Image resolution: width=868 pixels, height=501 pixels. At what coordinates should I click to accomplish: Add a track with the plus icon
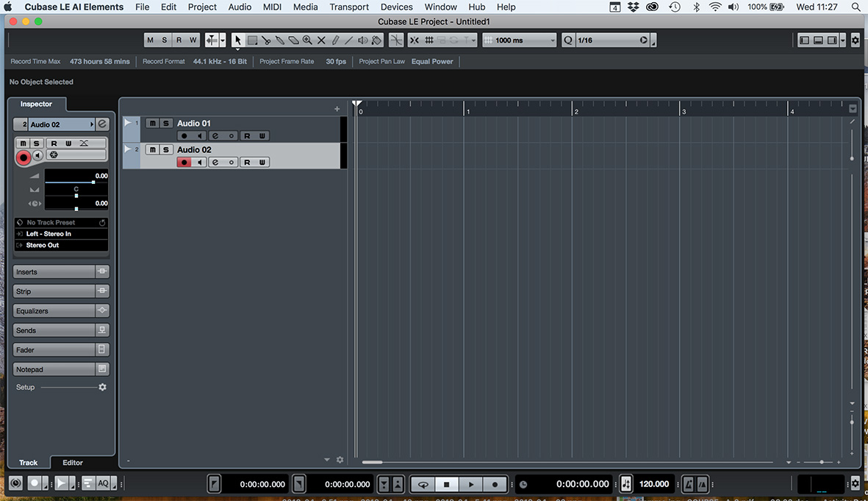tap(337, 109)
